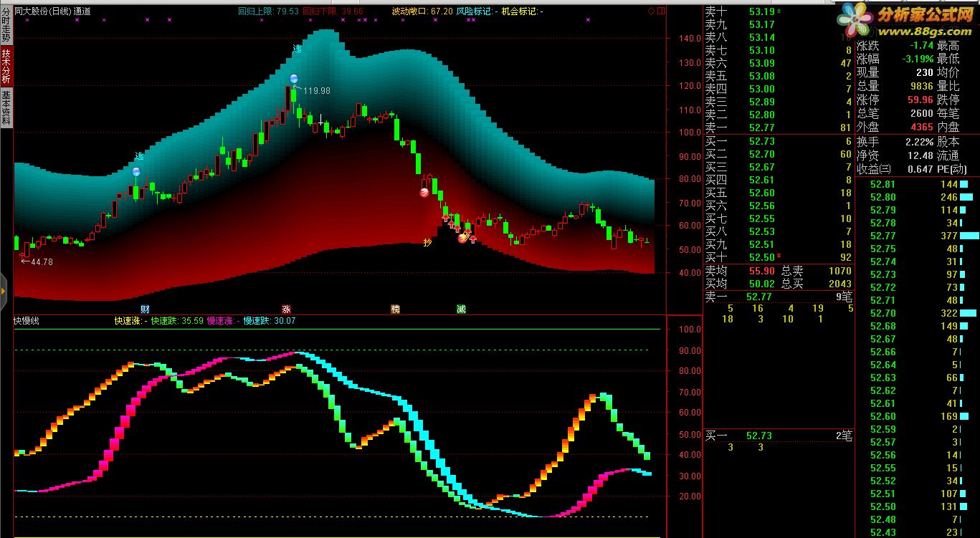Viewport: 980px width, 538px height.
Task: Click the 榜 info marker under chart
Action: [x=395, y=309]
